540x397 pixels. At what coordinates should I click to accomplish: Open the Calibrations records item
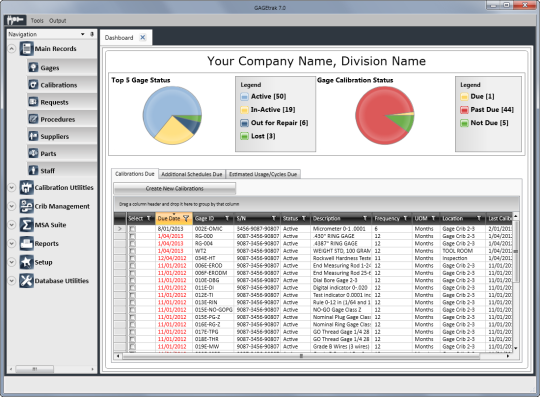(x=62, y=85)
